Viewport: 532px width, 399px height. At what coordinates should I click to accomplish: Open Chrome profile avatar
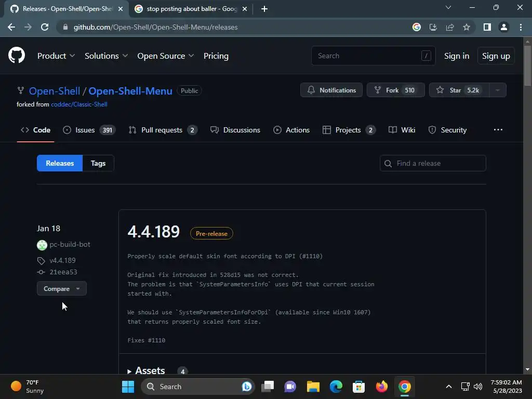(504, 27)
